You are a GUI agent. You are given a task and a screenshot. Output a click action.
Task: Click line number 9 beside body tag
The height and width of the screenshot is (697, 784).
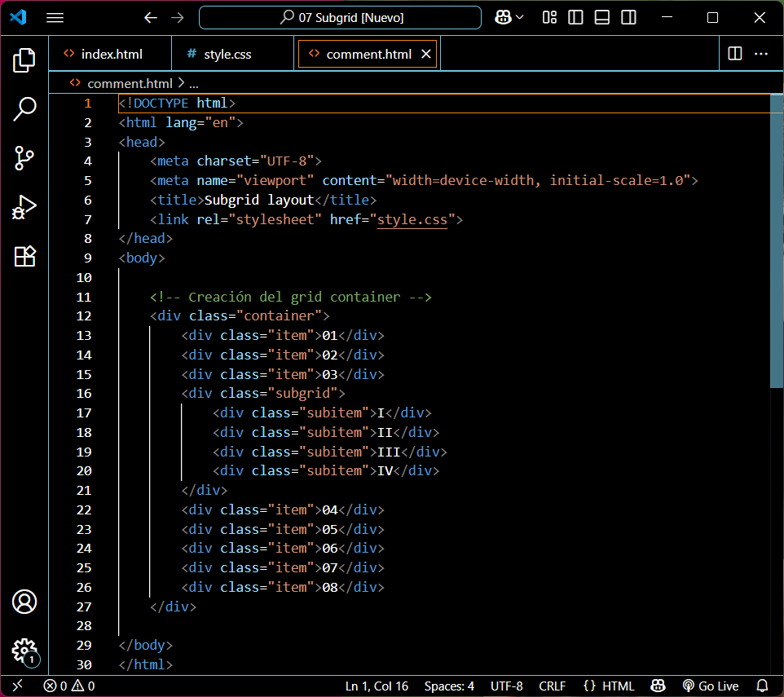[87, 258]
